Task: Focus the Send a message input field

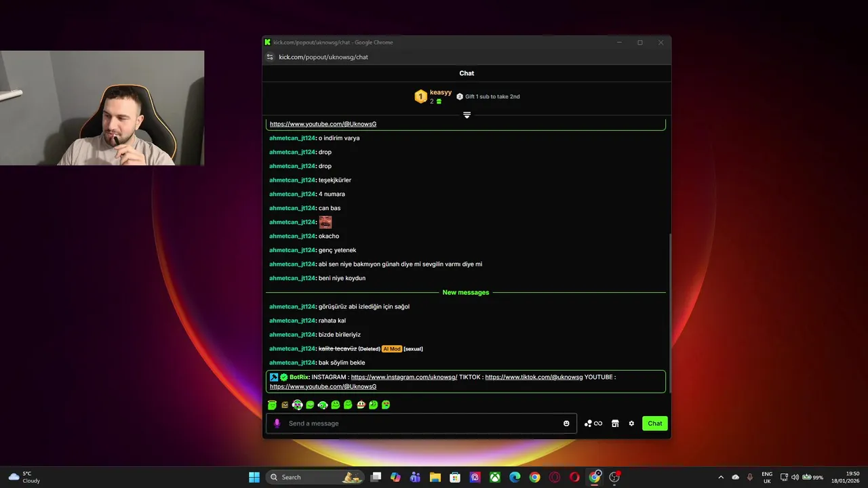Action: (421, 424)
